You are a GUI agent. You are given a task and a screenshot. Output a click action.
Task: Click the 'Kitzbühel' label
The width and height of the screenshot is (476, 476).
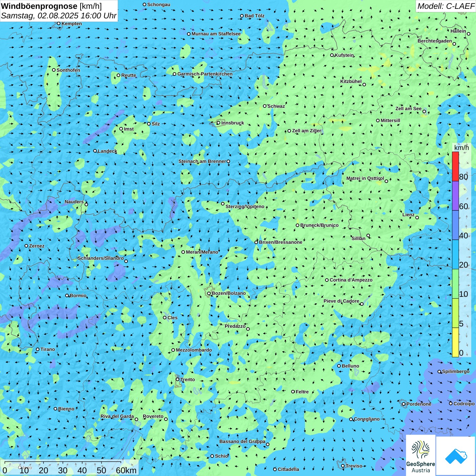[351, 81]
